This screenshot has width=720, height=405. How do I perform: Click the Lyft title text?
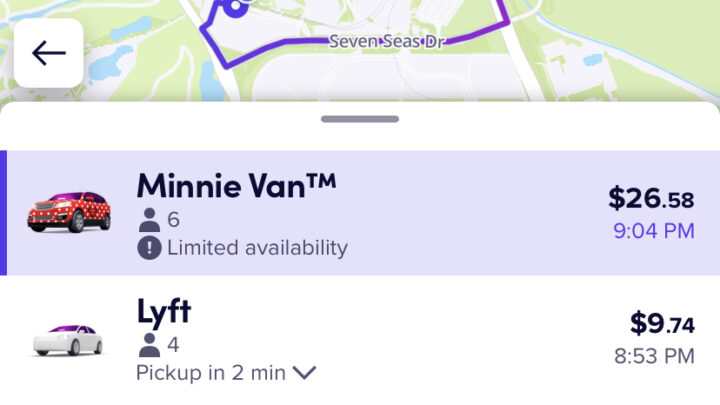[x=164, y=312]
